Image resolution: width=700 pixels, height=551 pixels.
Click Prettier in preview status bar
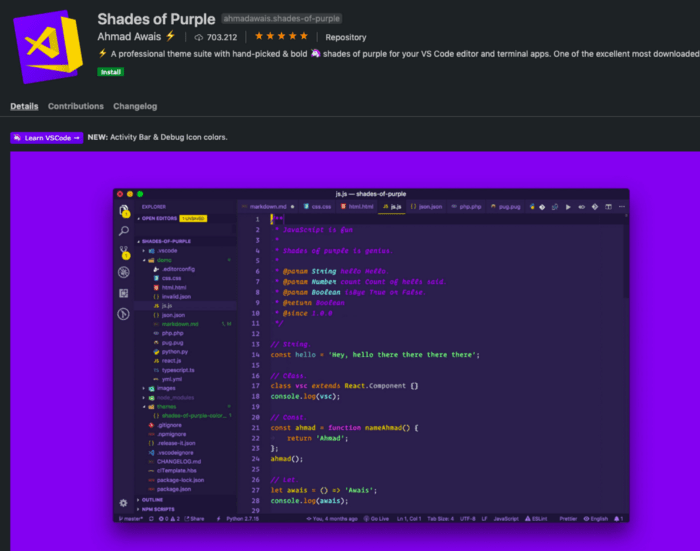pyautogui.click(x=568, y=519)
